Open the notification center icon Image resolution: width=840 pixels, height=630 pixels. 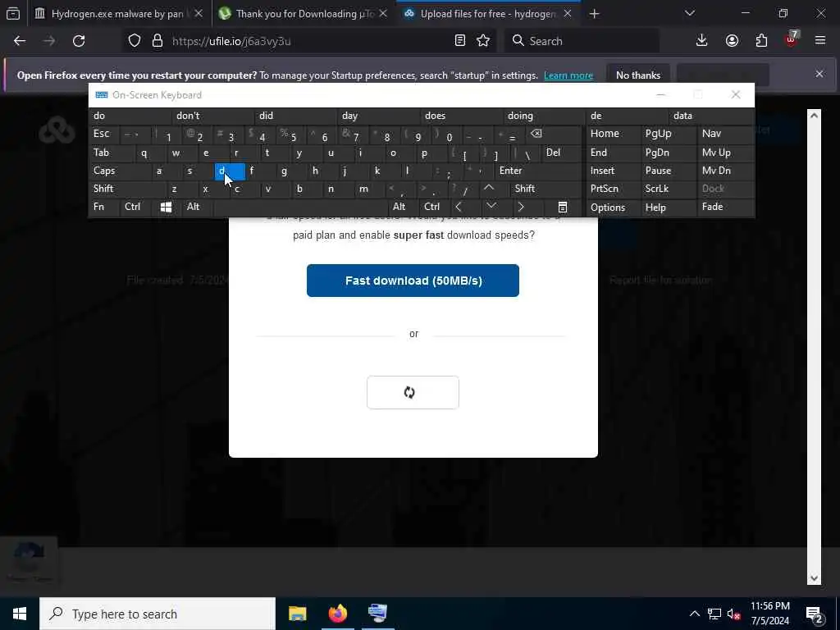814,614
